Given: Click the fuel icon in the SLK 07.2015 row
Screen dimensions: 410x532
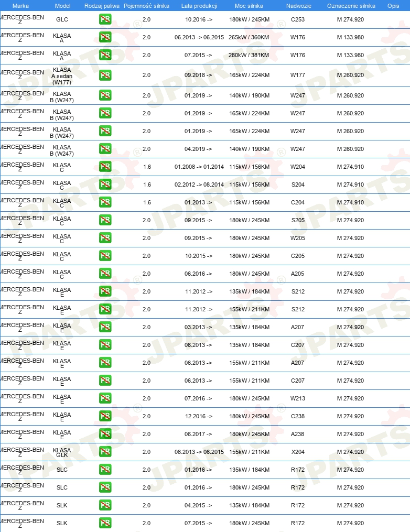Looking at the screenshot, I should click(x=105, y=523).
